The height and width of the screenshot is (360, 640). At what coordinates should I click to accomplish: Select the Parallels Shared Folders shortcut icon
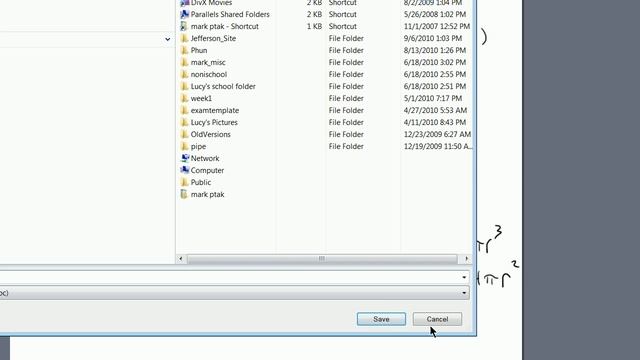(184, 14)
